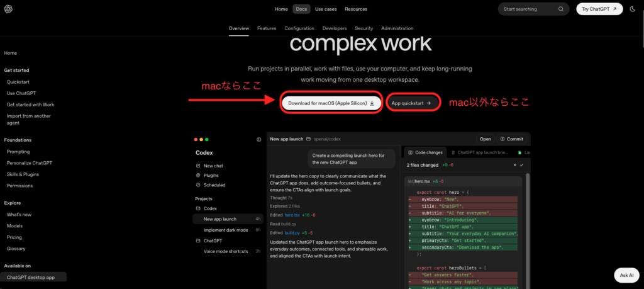Open hero.tsx edited file link
The height and width of the screenshot is (289, 644).
pos(292,215)
